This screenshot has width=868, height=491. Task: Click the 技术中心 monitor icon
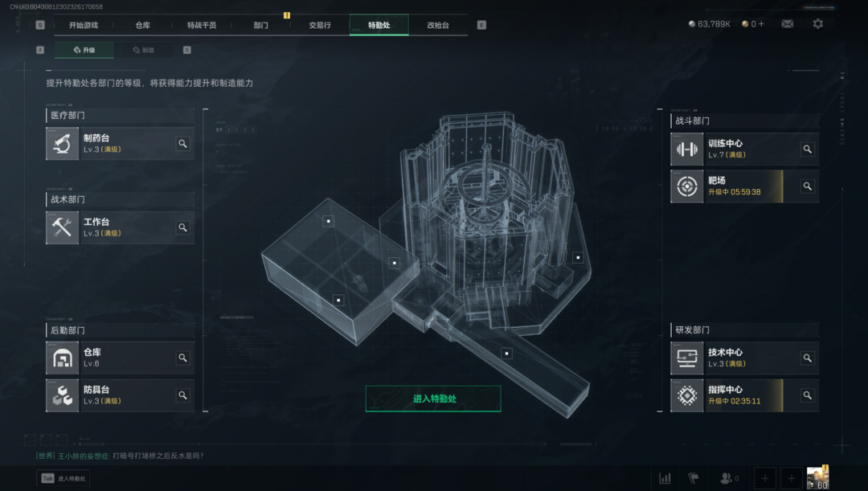[687, 358]
